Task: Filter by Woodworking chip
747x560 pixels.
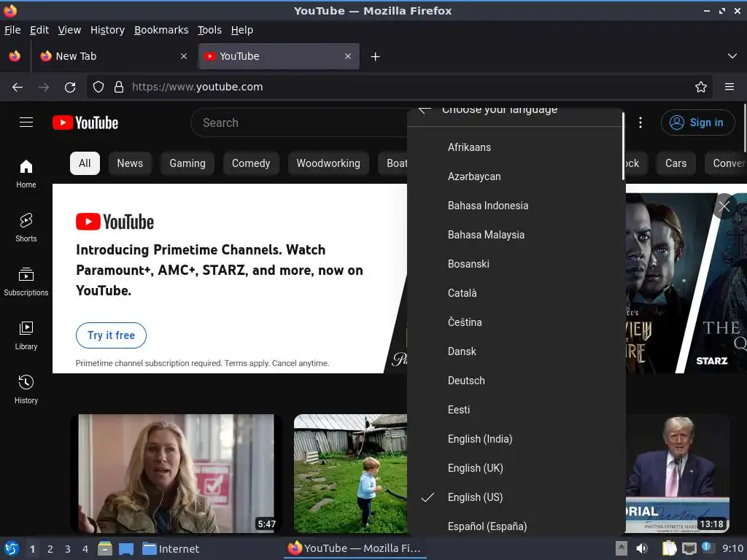Action: (x=328, y=163)
